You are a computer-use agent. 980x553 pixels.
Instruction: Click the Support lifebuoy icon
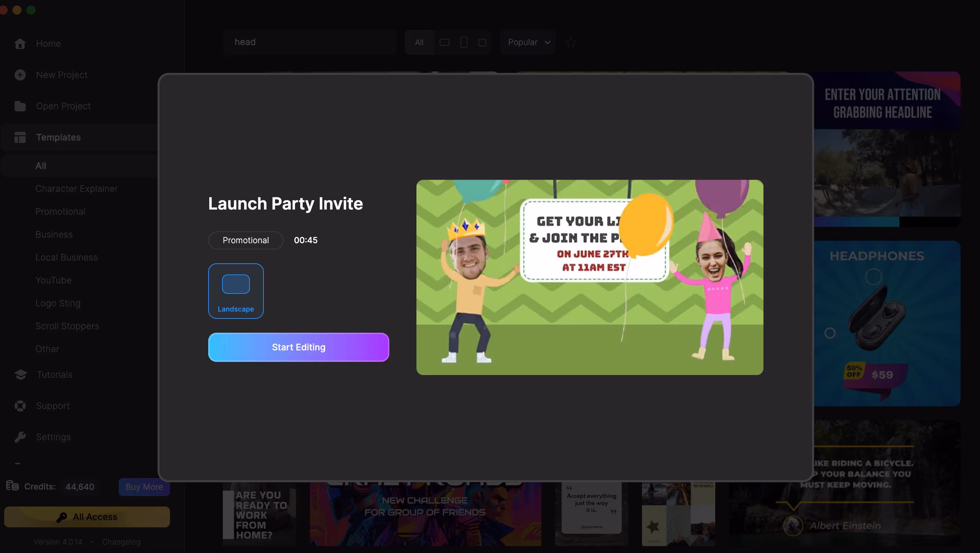click(x=20, y=406)
